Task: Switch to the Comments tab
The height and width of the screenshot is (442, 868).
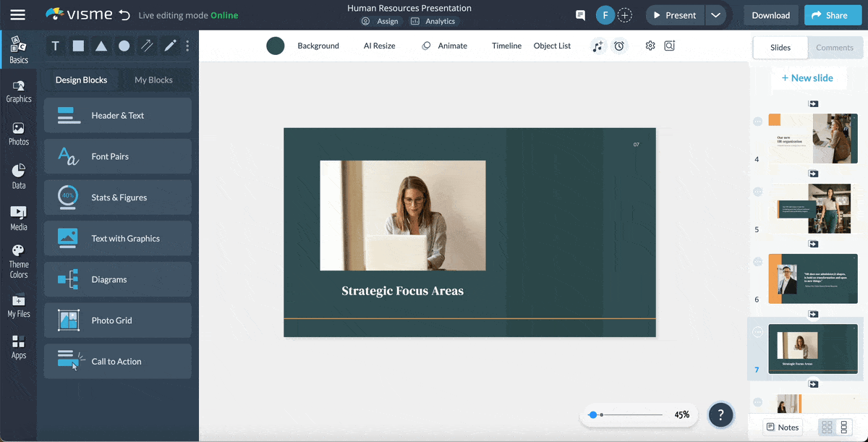Action: coord(835,47)
